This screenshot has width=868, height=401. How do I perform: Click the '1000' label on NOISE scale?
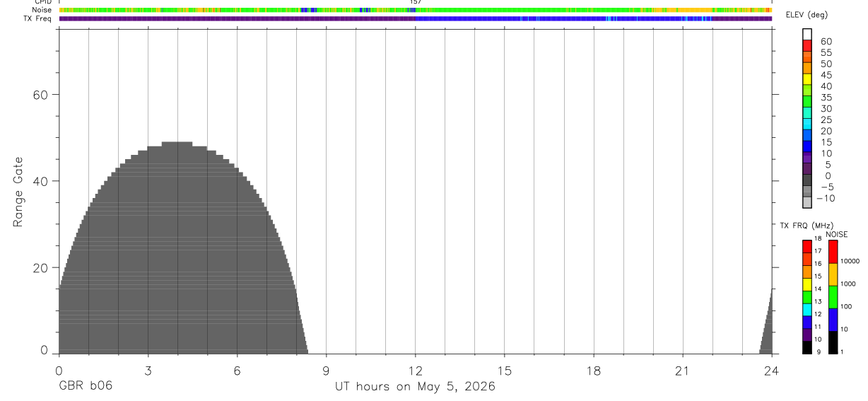(848, 284)
